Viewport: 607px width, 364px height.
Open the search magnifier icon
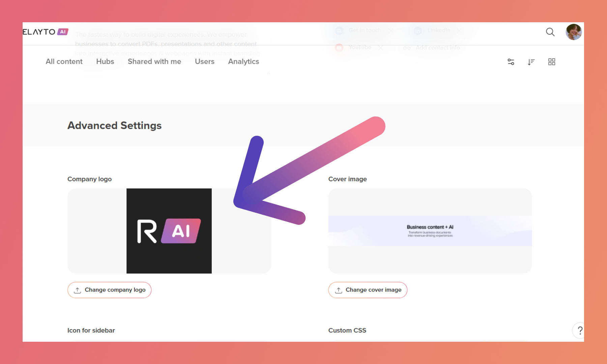550,32
